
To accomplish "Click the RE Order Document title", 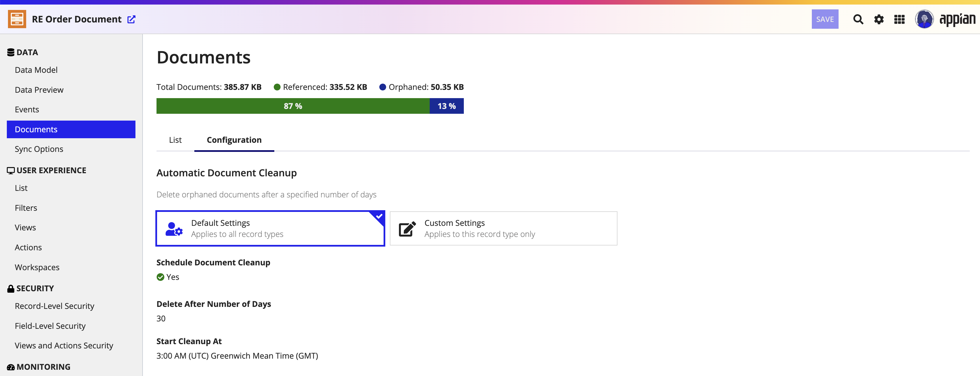I will (77, 19).
